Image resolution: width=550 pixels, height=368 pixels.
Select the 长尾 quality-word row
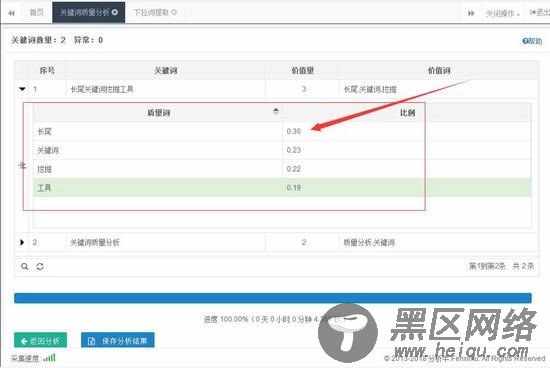coord(282,131)
